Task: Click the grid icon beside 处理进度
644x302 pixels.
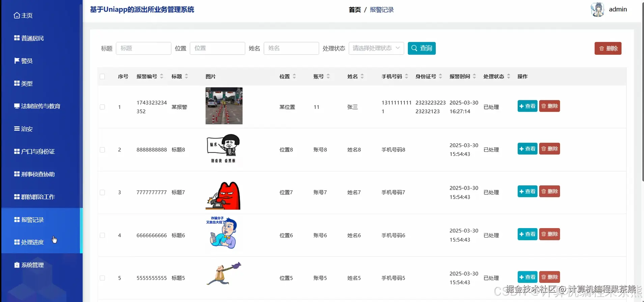Action: pyautogui.click(x=17, y=242)
